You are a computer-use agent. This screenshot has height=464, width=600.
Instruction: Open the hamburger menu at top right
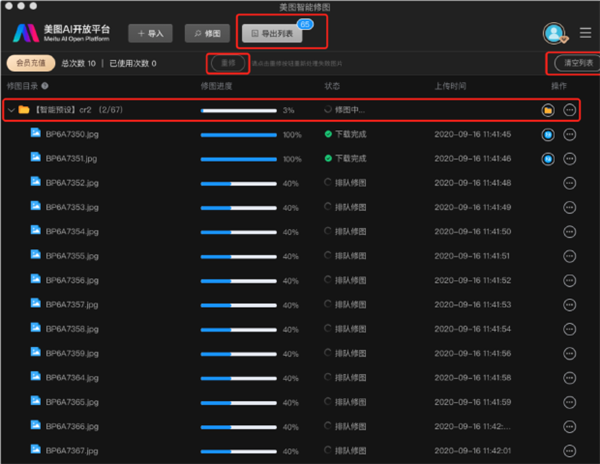tap(585, 33)
